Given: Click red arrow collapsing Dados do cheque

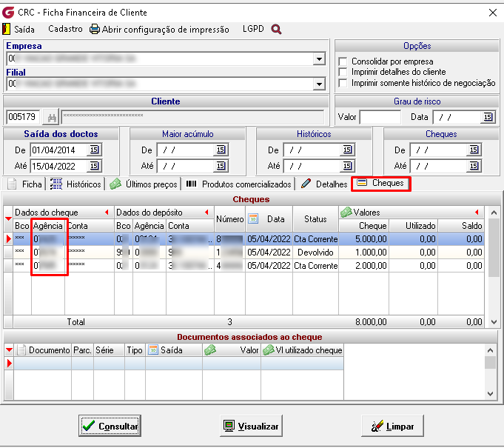Looking at the screenshot, I should (x=107, y=213).
